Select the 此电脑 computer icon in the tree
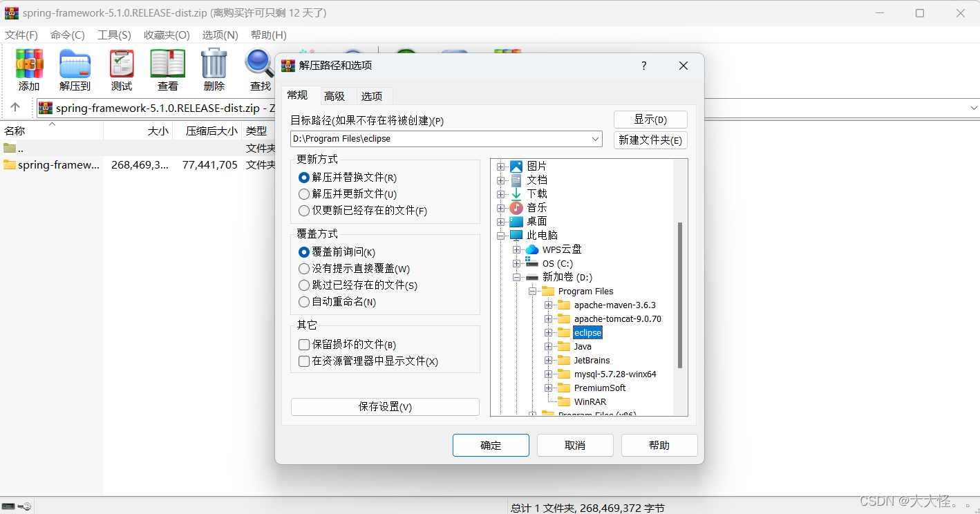The height and width of the screenshot is (514, 980). [x=516, y=235]
